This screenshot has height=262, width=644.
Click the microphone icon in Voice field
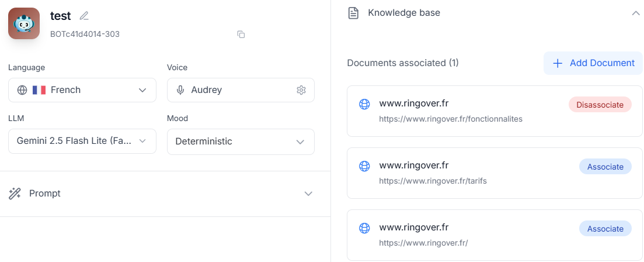[x=180, y=90]
